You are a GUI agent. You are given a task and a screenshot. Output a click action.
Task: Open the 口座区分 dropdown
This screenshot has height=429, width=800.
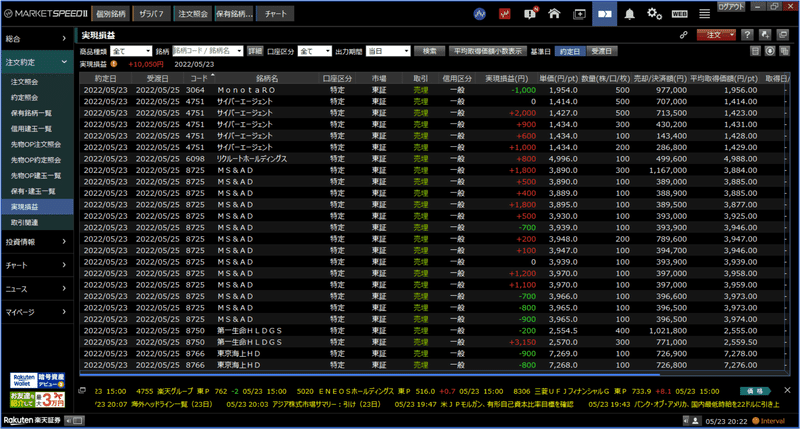(x=314, y=51)
